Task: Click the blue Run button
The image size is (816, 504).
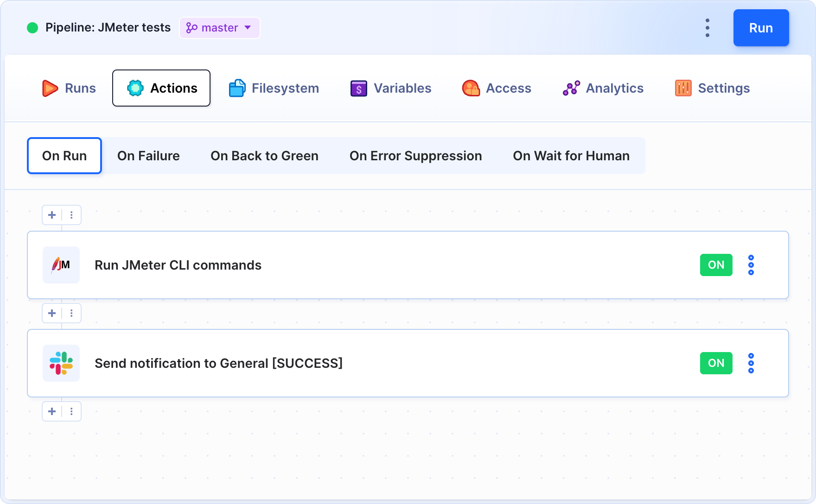Action: tap(761, 28)
